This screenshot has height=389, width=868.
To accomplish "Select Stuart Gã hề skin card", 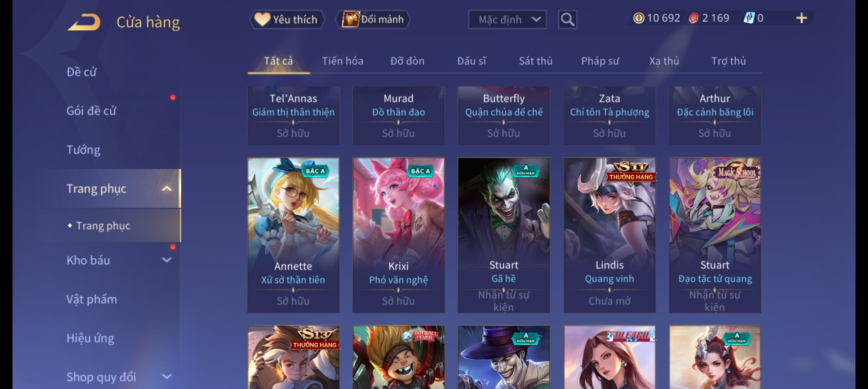I will [504, 235].
